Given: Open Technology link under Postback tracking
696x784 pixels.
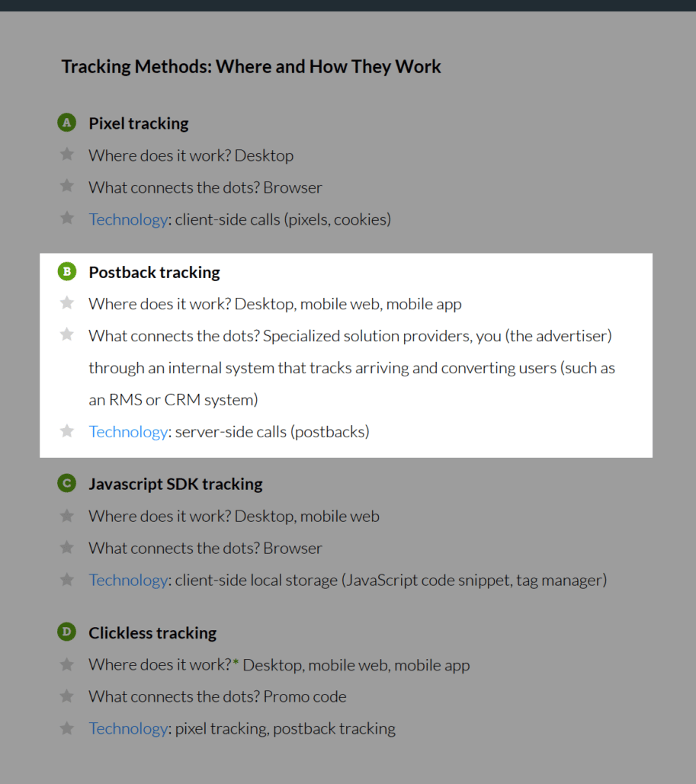Looking at the screenshot, I should pos(127,432).
